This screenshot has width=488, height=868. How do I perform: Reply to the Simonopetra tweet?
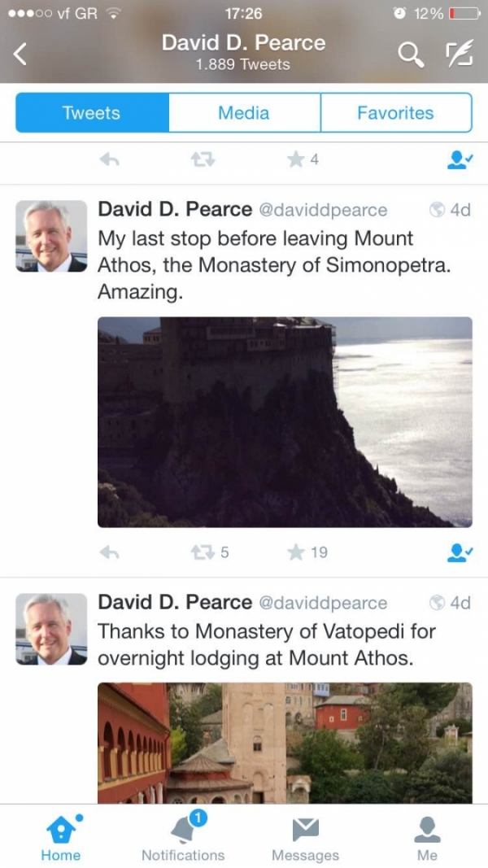109,552
